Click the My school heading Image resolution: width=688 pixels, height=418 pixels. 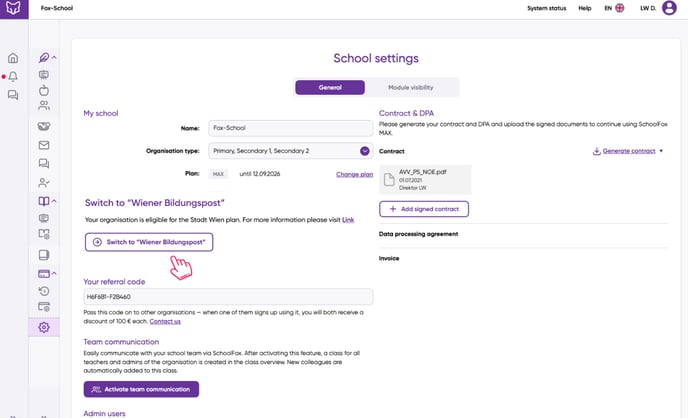point(101,113)
